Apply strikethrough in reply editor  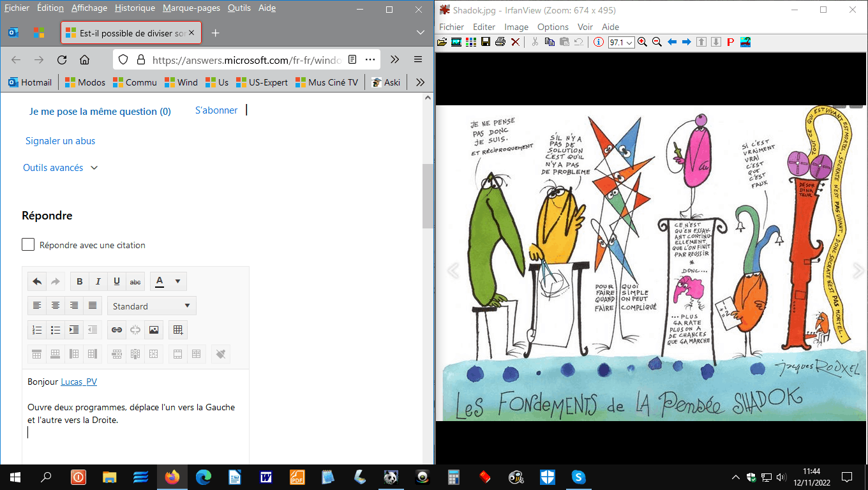[x=135, y=281]
